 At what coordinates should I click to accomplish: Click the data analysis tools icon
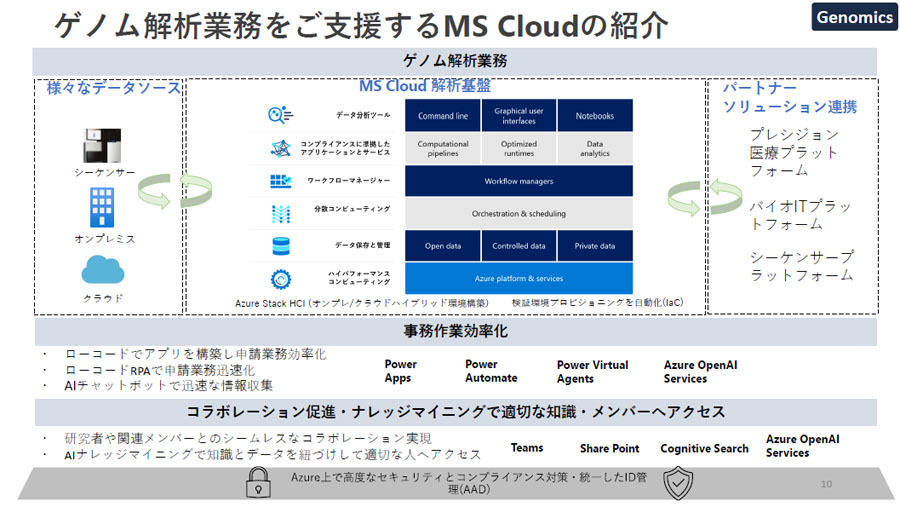pos(281,115)
